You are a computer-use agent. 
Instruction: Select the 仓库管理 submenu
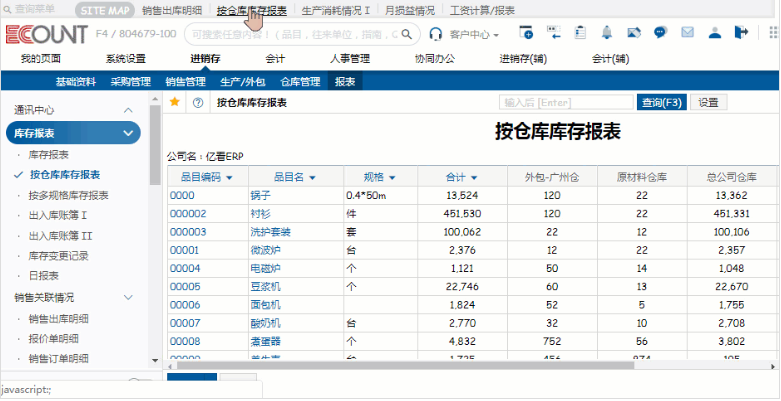(x=300, y=82)
